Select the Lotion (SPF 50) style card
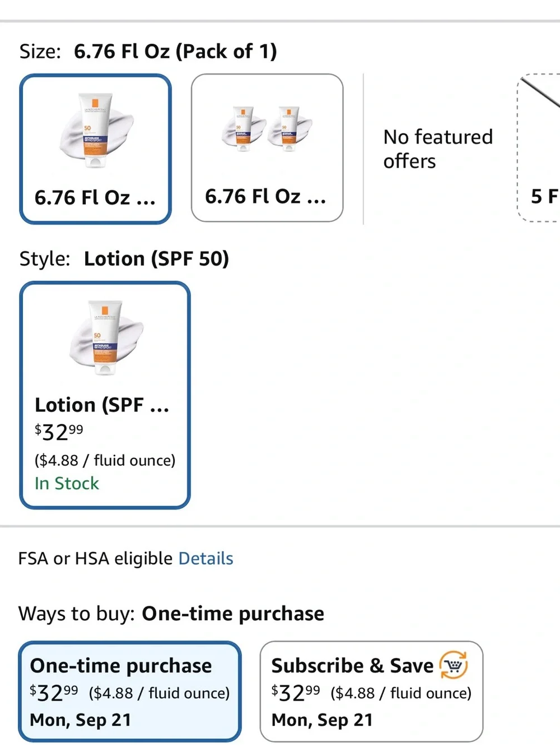The height and width of the screenshot is (747, 560). 105,395
